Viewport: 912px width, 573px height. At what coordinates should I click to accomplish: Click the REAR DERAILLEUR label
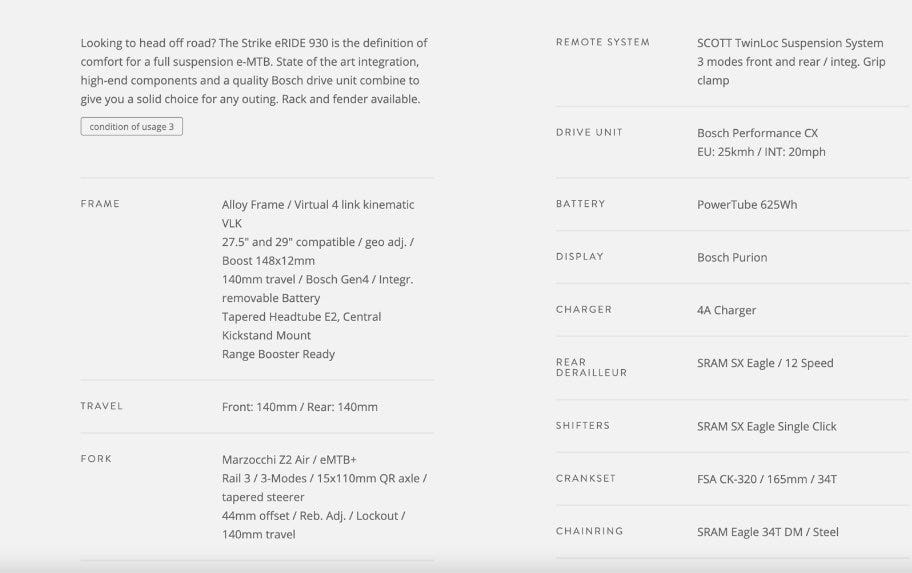click(x=590, y=368)
